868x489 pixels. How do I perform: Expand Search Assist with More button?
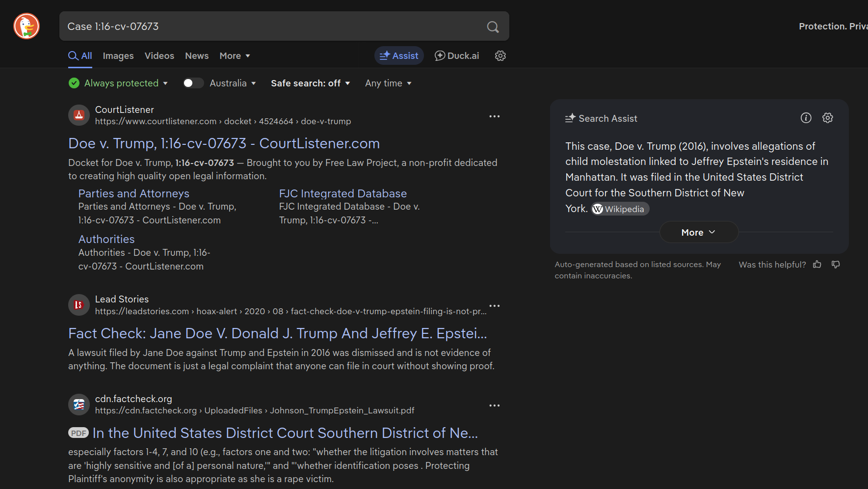[699, 232]
